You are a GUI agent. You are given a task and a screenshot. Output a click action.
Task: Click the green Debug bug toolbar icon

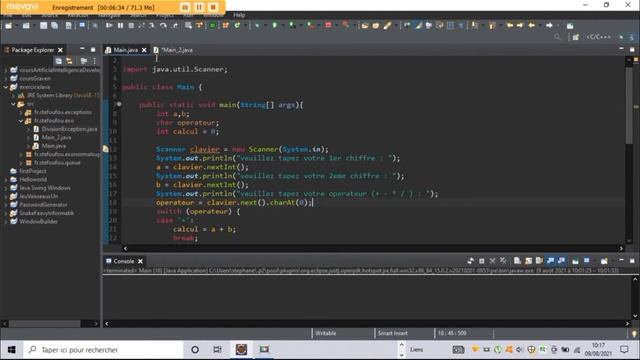point(256,25)
